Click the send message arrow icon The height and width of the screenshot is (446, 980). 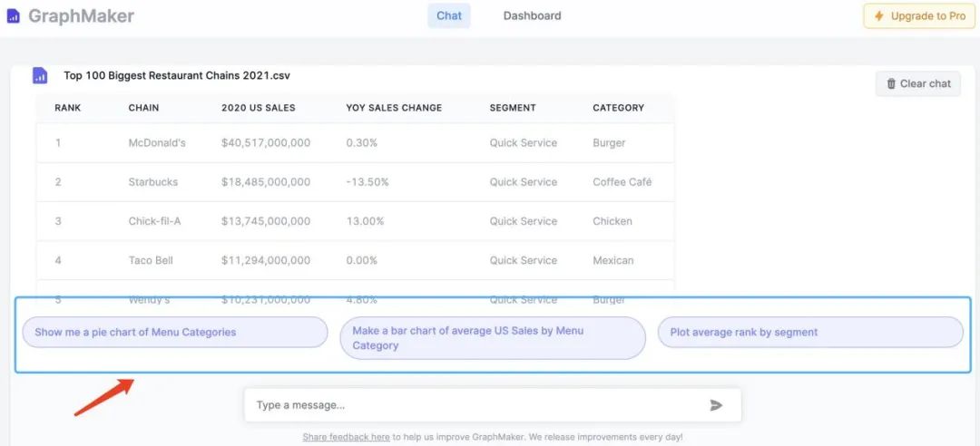(x=716, y=405)
